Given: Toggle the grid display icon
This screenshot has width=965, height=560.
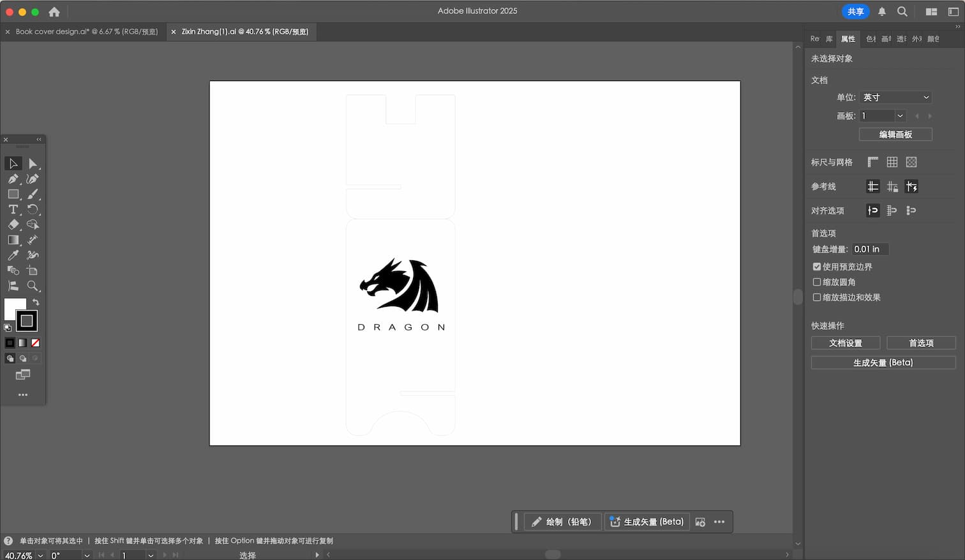Looking at the screenshot, I should (892, 162).
